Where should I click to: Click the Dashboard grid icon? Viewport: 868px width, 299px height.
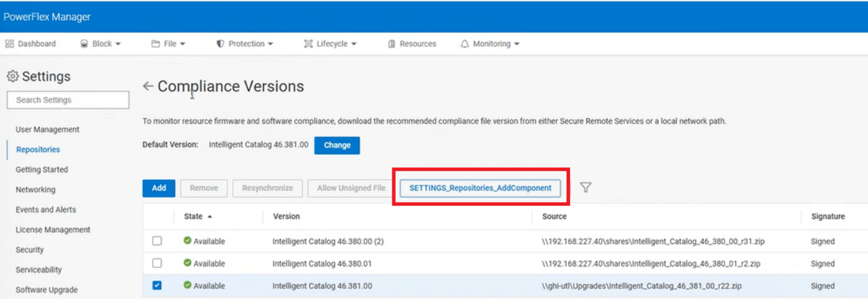click(x=10, y=44)
